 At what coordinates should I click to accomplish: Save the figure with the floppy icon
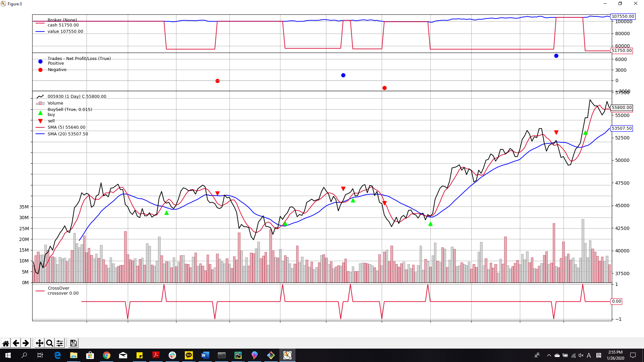pos(73,343)
